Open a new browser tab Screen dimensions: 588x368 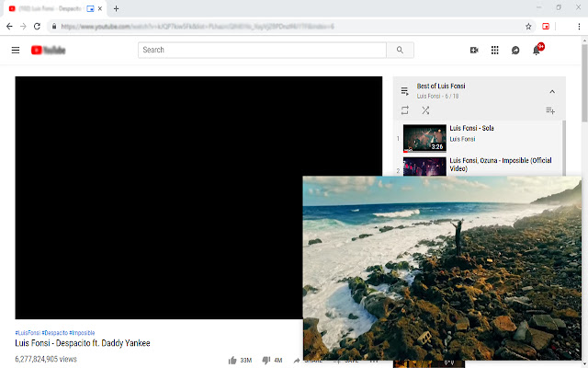tap(117, 8)
